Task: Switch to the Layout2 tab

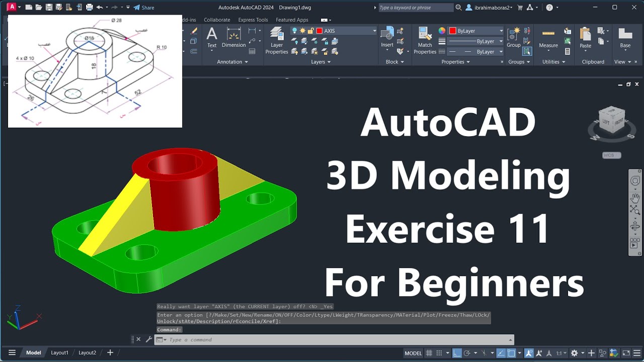Action: click(87, 352)
